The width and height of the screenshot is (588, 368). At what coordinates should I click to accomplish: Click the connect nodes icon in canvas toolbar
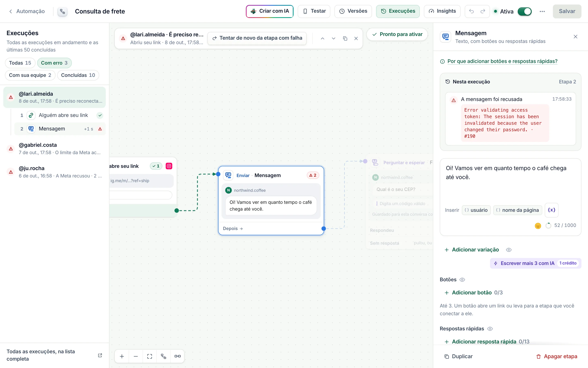click(x=178, y=356)
